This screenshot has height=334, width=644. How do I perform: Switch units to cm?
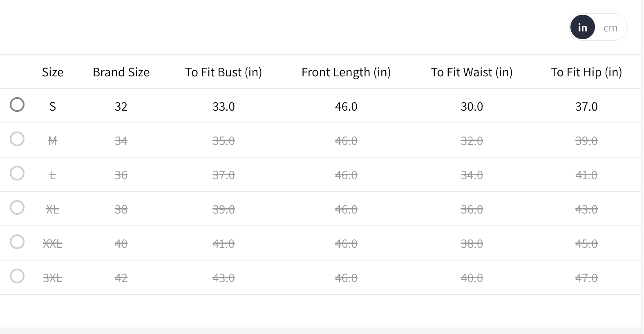610,28
